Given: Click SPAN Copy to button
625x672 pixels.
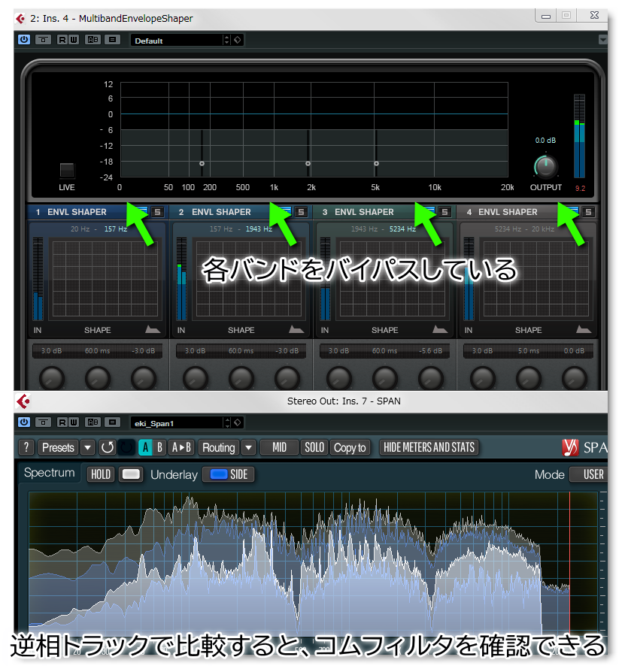Looking at the screenshot, I should 350,447.
